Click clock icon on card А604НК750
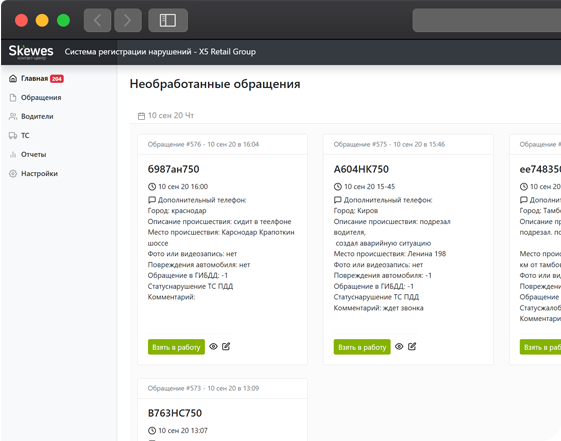The width and height of the screenshot is (561, 441). coord(338,187)
